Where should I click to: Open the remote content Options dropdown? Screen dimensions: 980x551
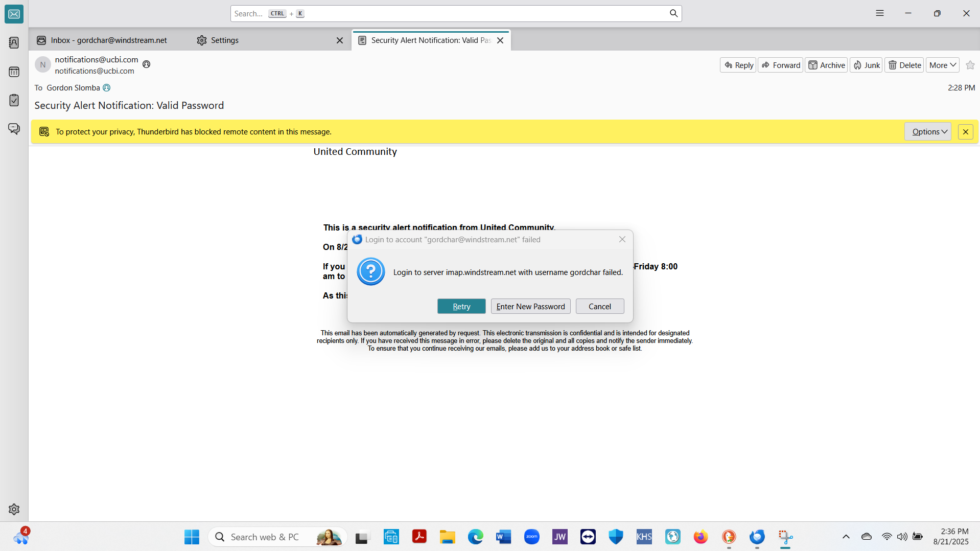[x=928, y=132]
